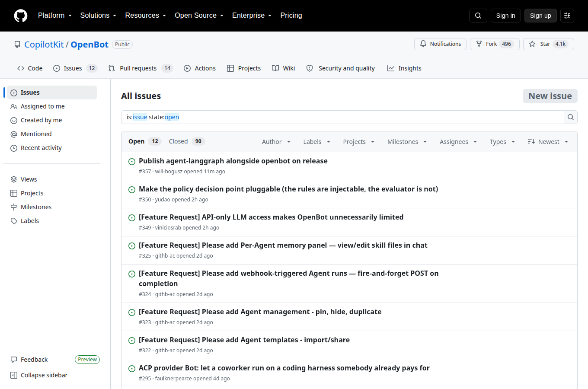This screenshot has height=389, width=588.
Task: Open issue Publish agent-langgraph alongside openbot
Action: [x=233, y=161]
